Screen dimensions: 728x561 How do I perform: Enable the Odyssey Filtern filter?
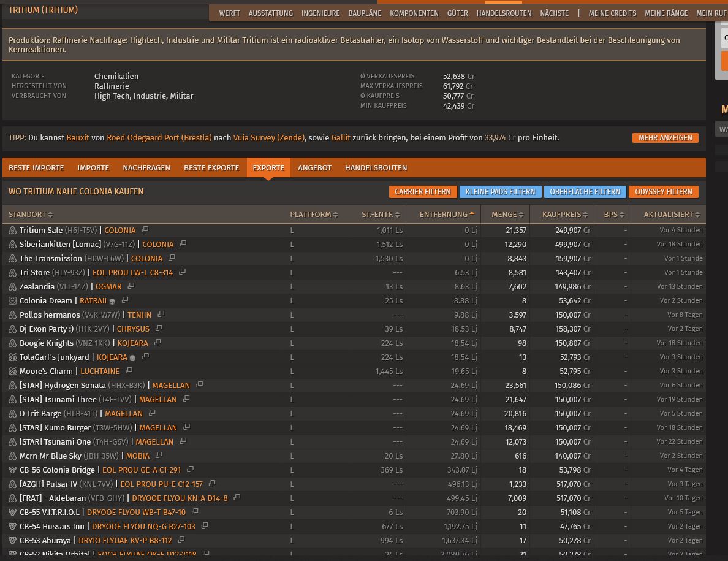coord(663,192)
